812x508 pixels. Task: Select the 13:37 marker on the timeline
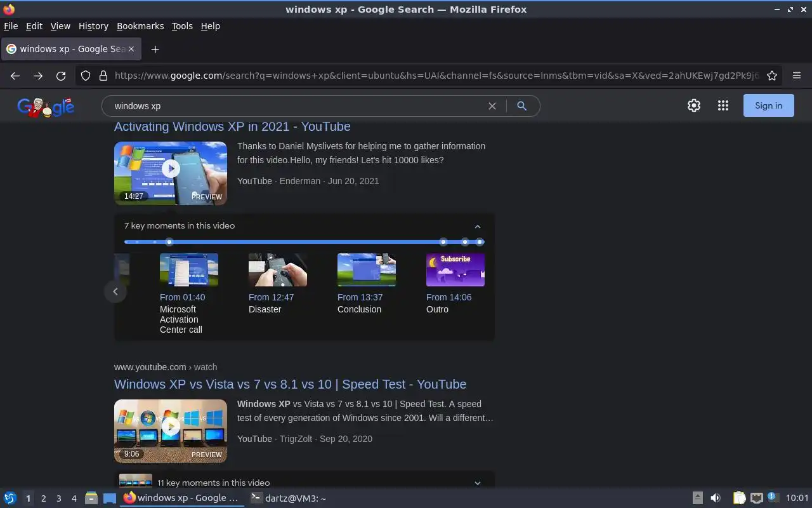point(465,242)
